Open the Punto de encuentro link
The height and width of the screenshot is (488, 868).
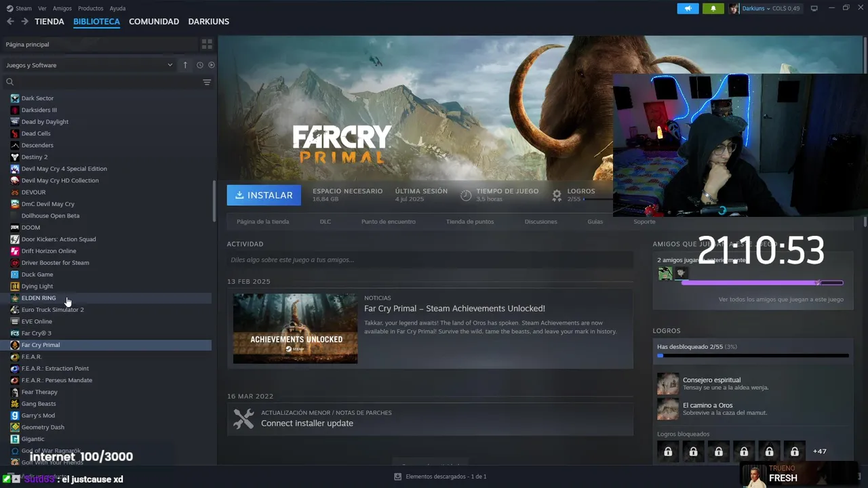pos(389,222)
